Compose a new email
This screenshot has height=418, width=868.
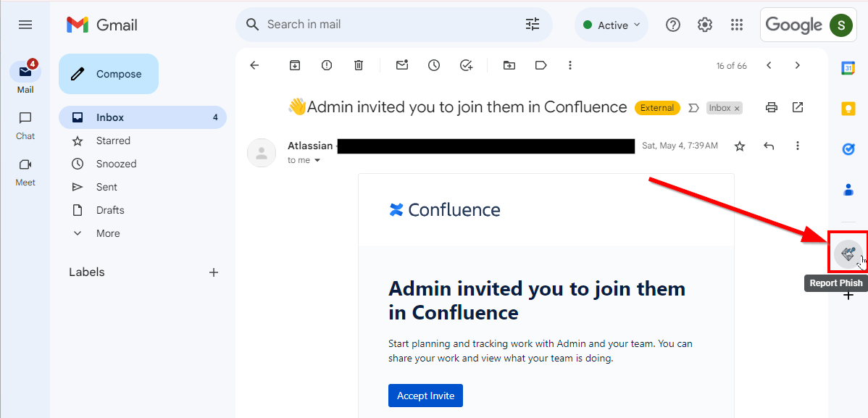coord(109,74)
